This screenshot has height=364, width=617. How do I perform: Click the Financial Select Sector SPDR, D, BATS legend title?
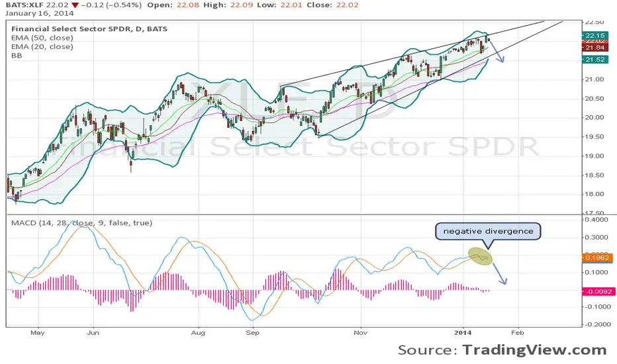coord(89,28)
